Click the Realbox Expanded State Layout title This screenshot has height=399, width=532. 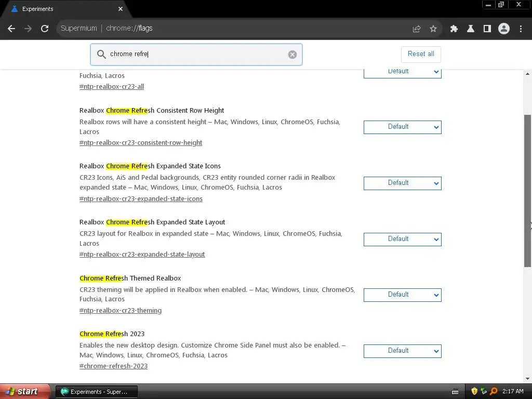(x=152, y=222)
